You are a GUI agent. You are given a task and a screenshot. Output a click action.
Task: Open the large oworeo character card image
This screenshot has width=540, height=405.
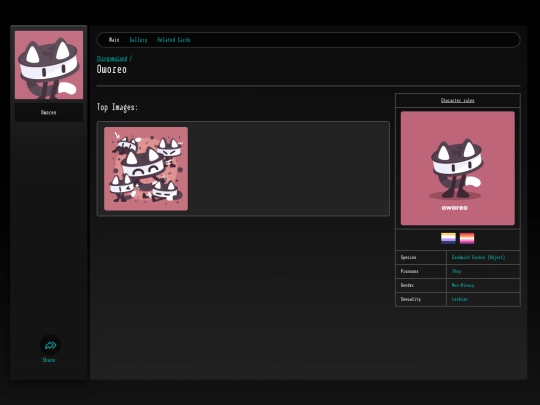[x=458, y=168]
